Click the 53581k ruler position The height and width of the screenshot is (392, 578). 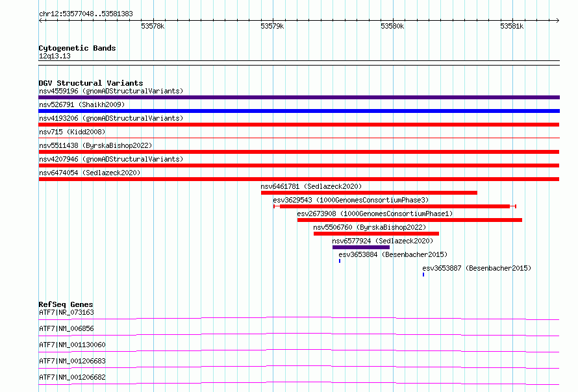click(x=512, y=26)
